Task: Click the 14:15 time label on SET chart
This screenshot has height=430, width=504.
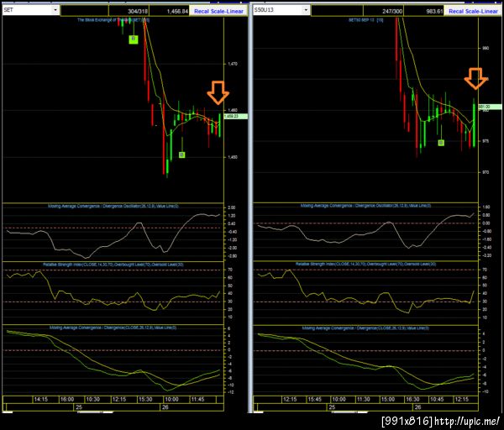Action: tap(41, 400)
